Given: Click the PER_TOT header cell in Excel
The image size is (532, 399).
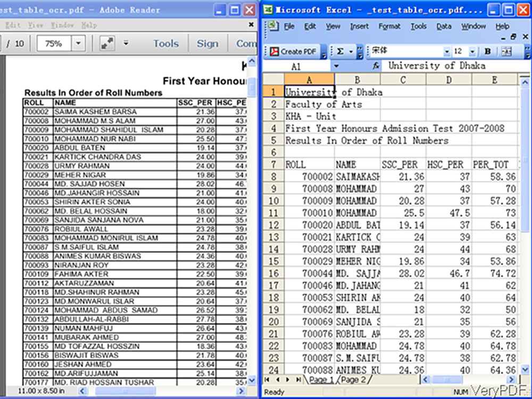Looking at the screenshot, I should (x=494, y=164).
